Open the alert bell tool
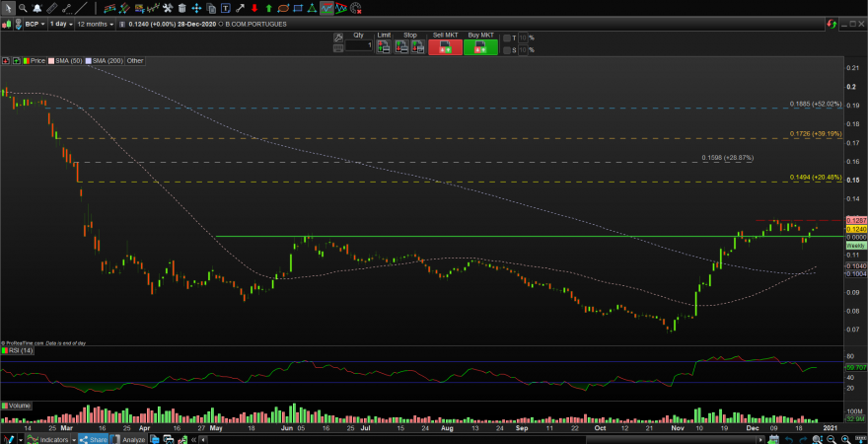The width and height of the screenshot is (868, 444). (x=37, y=8)
